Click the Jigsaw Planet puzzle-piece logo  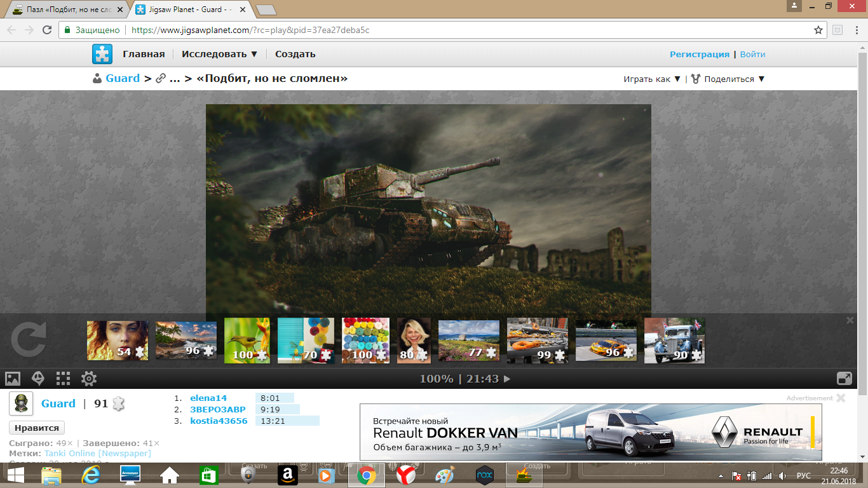coord(102,54)
